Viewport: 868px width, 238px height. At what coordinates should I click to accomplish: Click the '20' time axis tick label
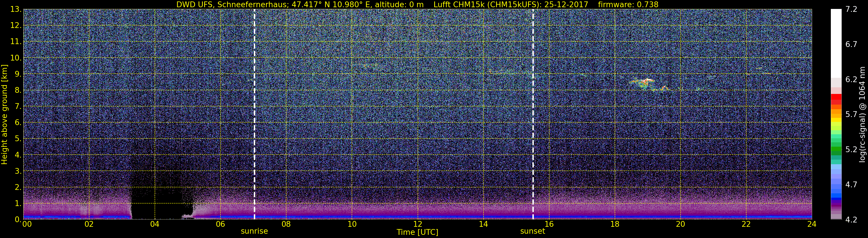coord(680,224)
